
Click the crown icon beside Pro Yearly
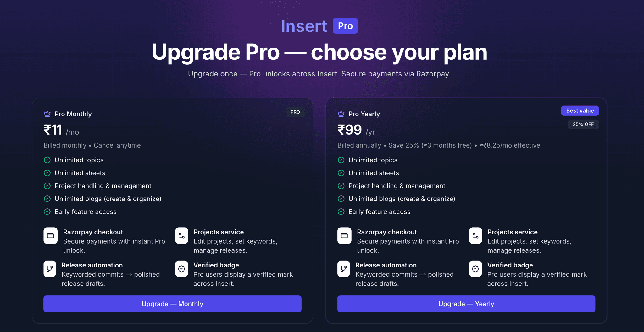(341, 114)
